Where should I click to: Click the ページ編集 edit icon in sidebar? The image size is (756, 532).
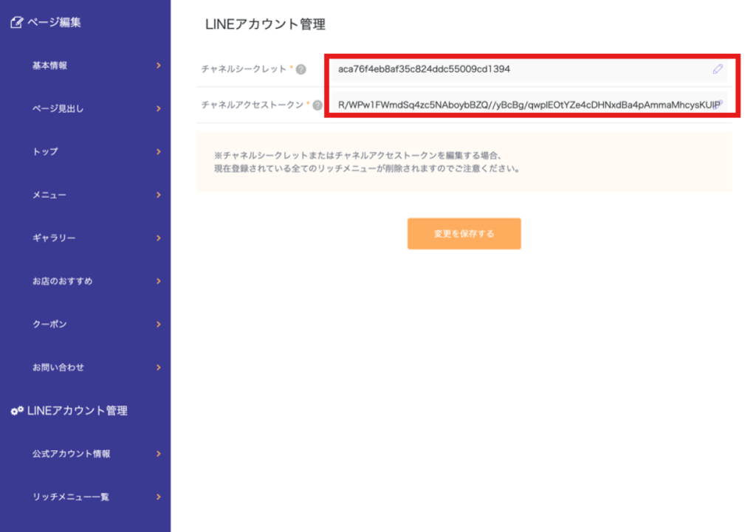pyautogui.click(x=16, y=23)
